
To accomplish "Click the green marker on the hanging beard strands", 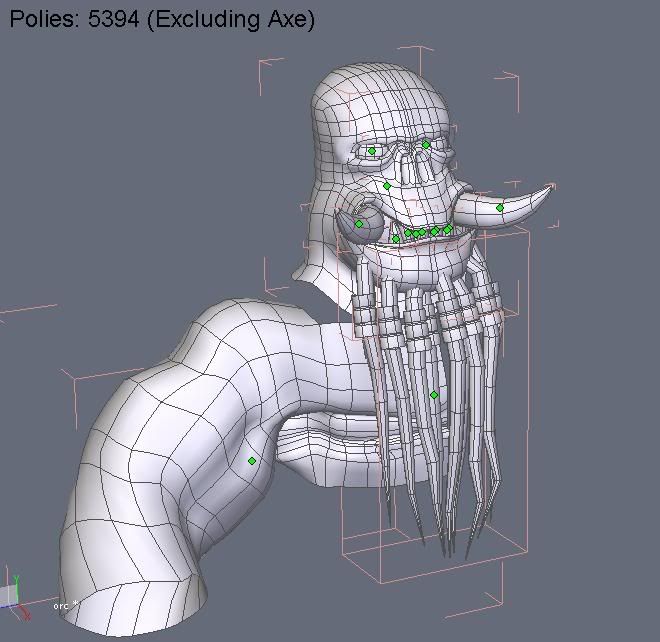I will pyautogui.click(x=434, y=395).
